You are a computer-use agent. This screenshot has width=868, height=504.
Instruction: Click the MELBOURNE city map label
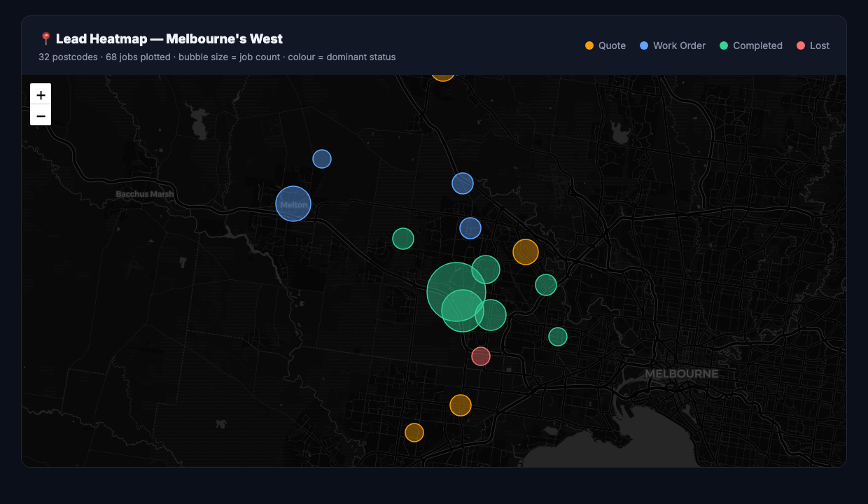pos(682,374)
